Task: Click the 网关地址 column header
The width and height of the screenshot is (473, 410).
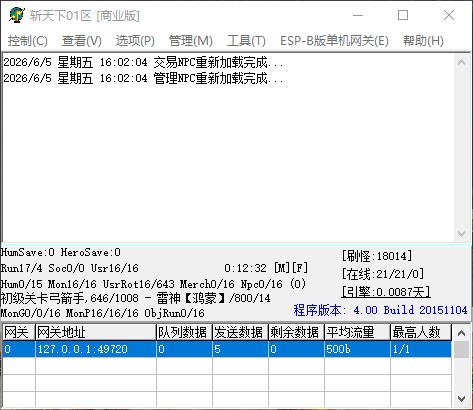Action: click(96, 332)
